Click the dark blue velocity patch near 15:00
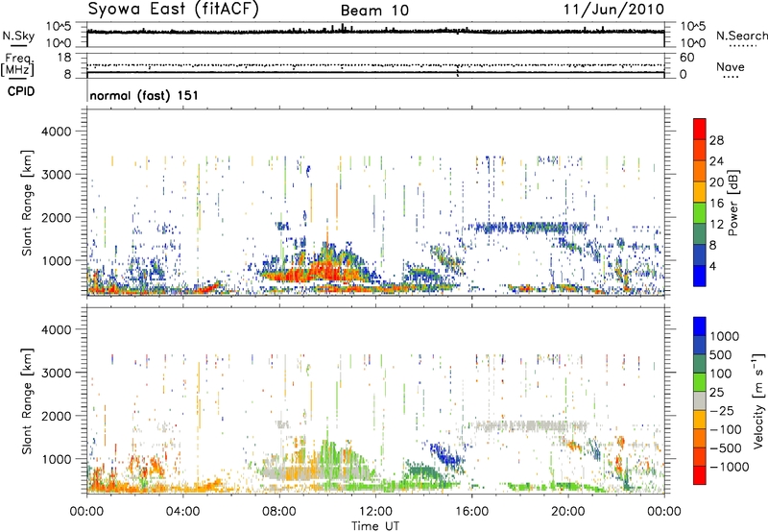768x532 pixels. 447,454
